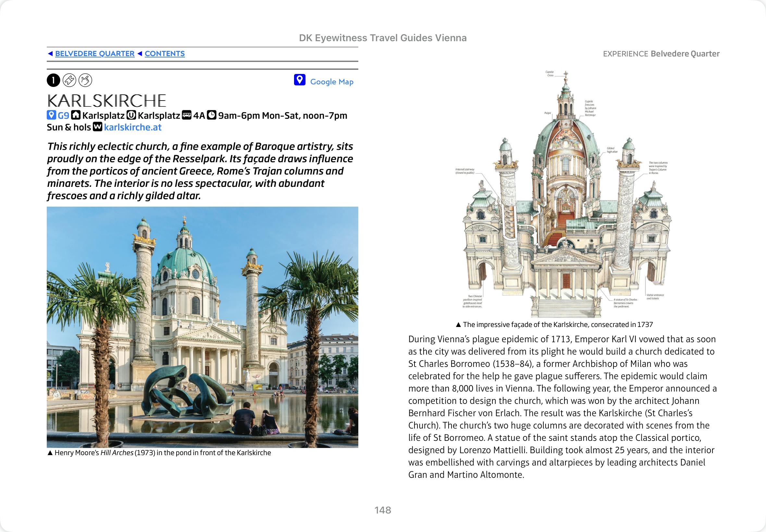Click the back arrow before Belvedere Quarter

pyautogui.click(x=50, y=54)
